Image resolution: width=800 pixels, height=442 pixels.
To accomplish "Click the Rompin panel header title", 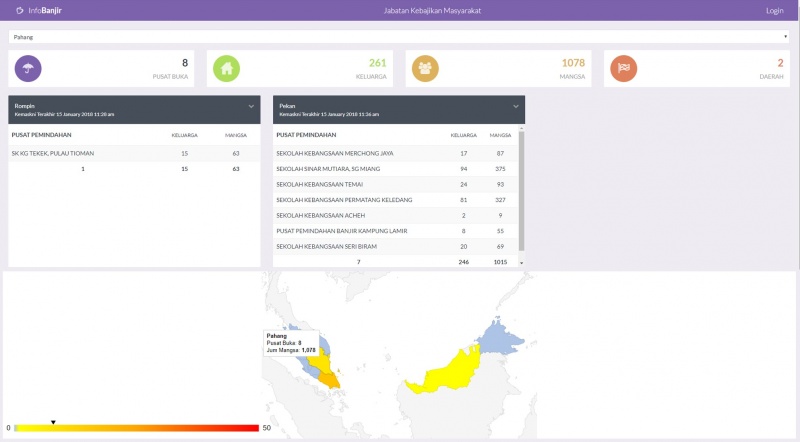I will click(24, 106).
